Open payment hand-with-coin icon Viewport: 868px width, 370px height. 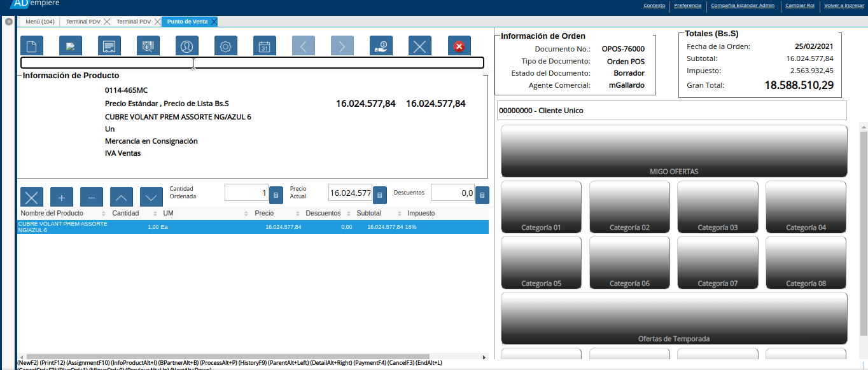click(x=381, y=46)
